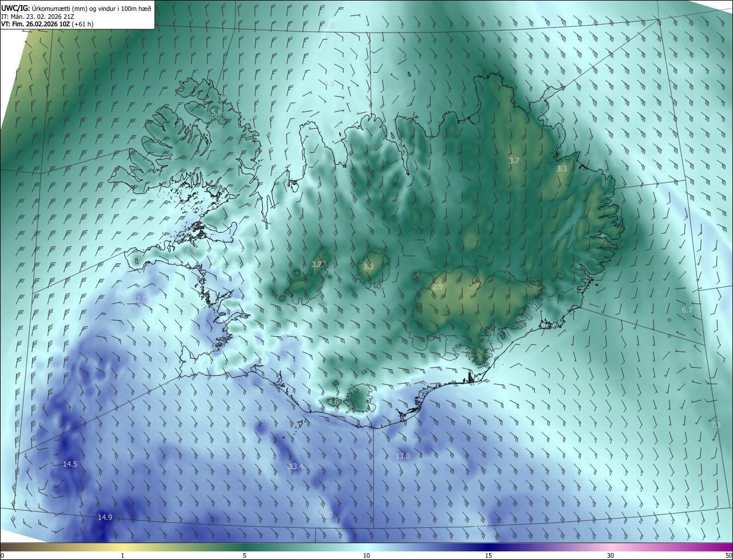Image resolution: width=733 pixels, height=560 pixels.
Task: Click the colour scale tick labelled 50
Action: point(728,555)
